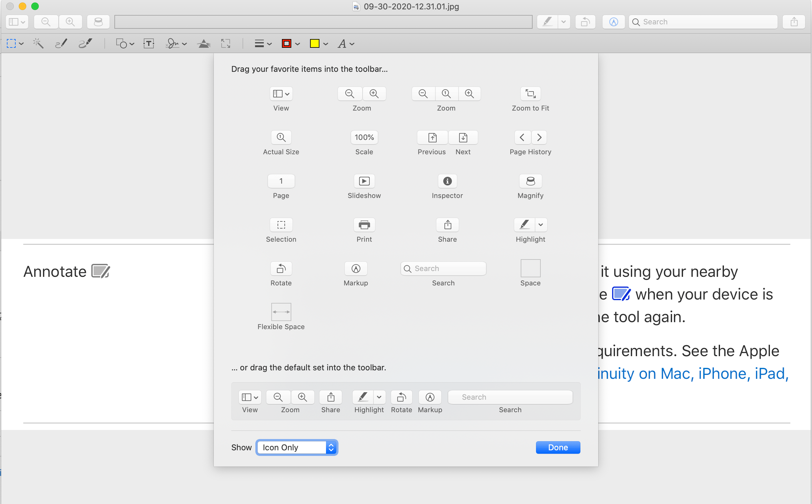812x504 pixels.
Task: Deactivate the Markup toolbar toggle
Action: pyautogui.click(x=613, y=22)
